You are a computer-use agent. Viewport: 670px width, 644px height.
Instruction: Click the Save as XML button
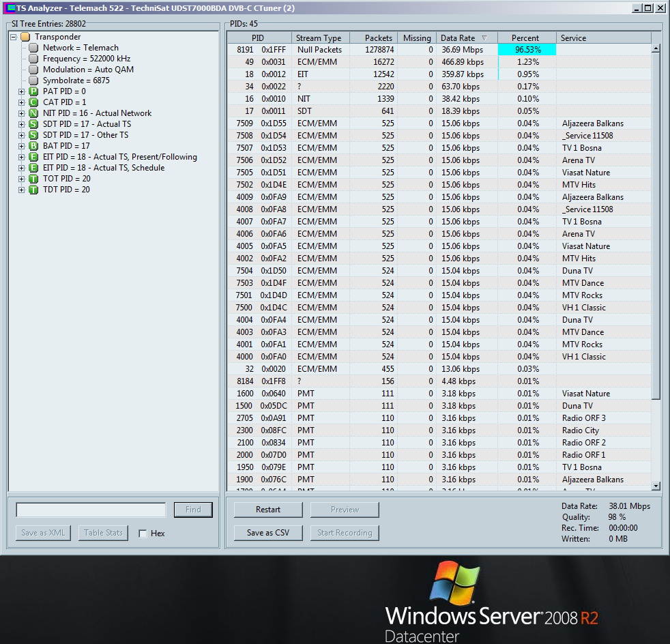click(x=43, y=533)
